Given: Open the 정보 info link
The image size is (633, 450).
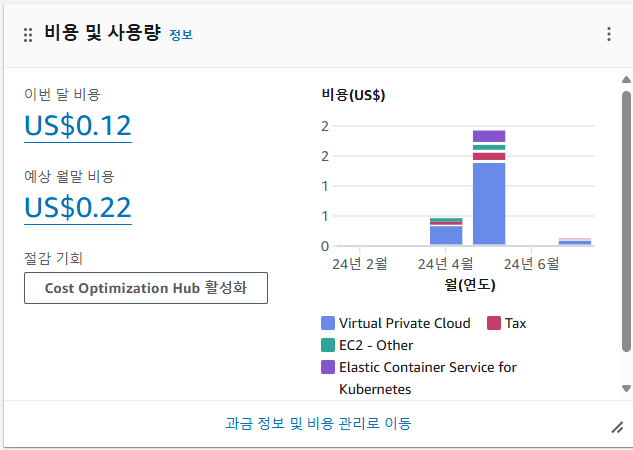Looking at the screenshot, I should (x=181, y=35).
